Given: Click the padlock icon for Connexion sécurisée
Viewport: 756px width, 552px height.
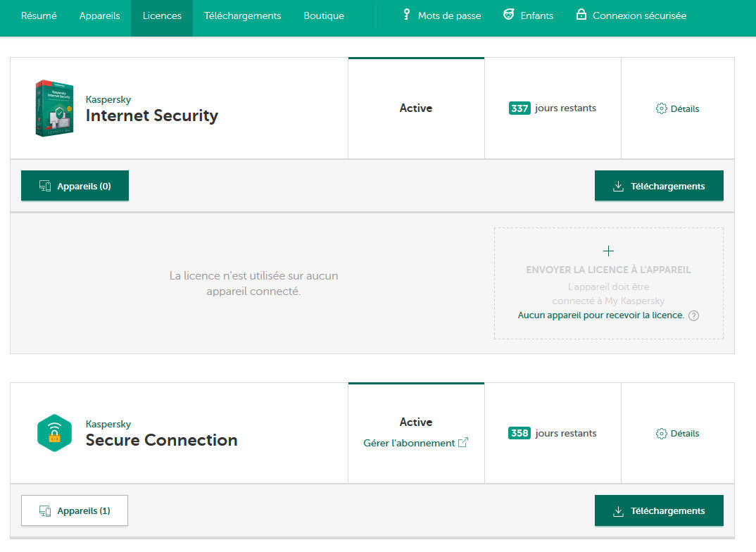Looking at the screenshot, I should point(581,15).
